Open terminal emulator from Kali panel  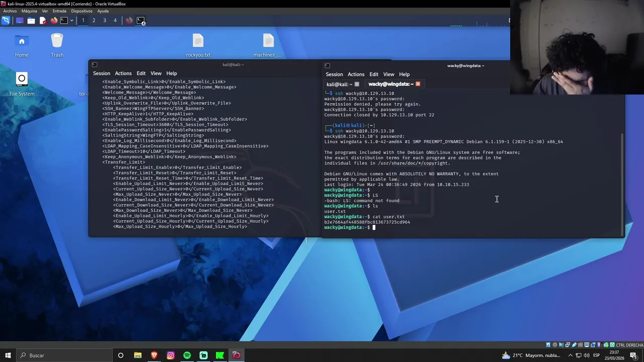tap(64, 21)
